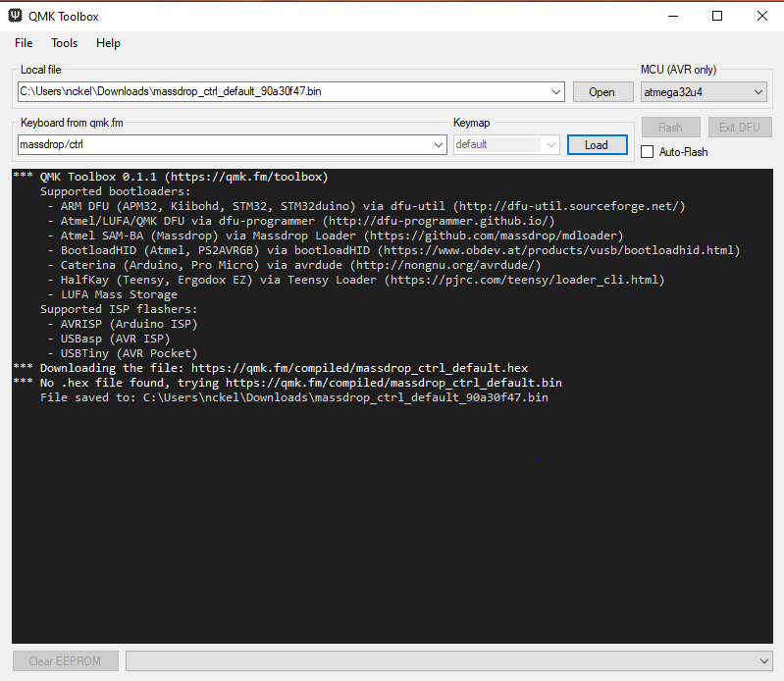Click the 'HalfKay (Teensy, Ergodox EZ)' log line

tap(356, 280)
